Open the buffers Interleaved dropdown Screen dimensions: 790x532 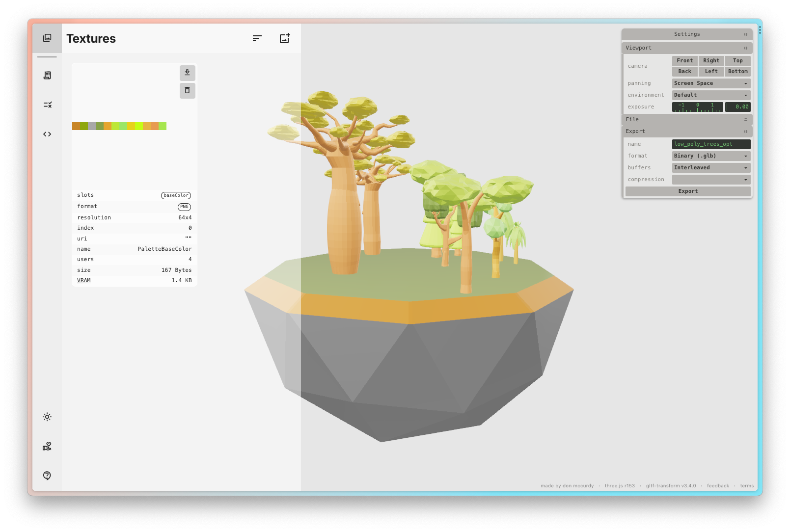tap(710, 168)
